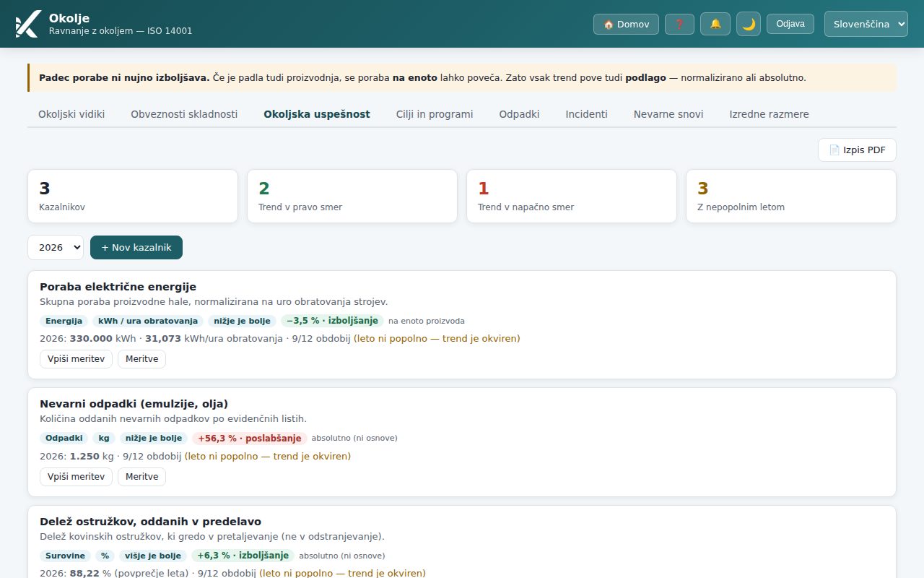This screenshot has width=924, height=578.
Task: Click the Energija category tag
Action: [64, 321]
